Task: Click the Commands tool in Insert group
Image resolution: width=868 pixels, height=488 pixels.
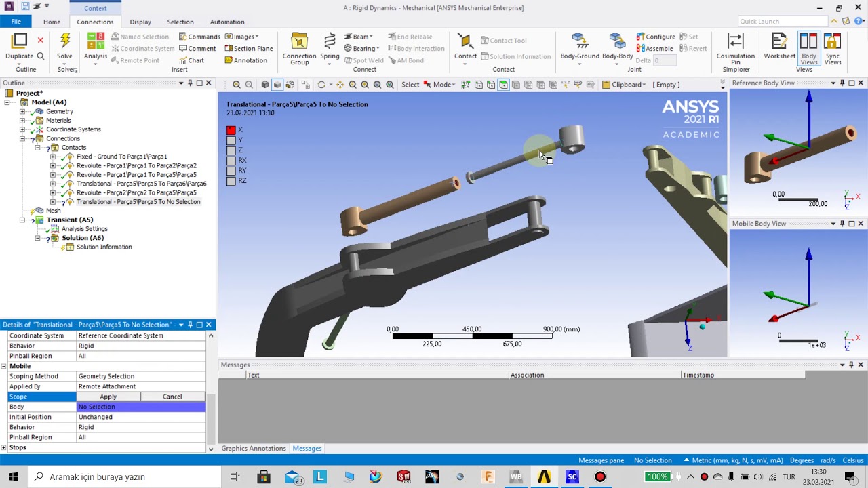Action: (199, 37)
